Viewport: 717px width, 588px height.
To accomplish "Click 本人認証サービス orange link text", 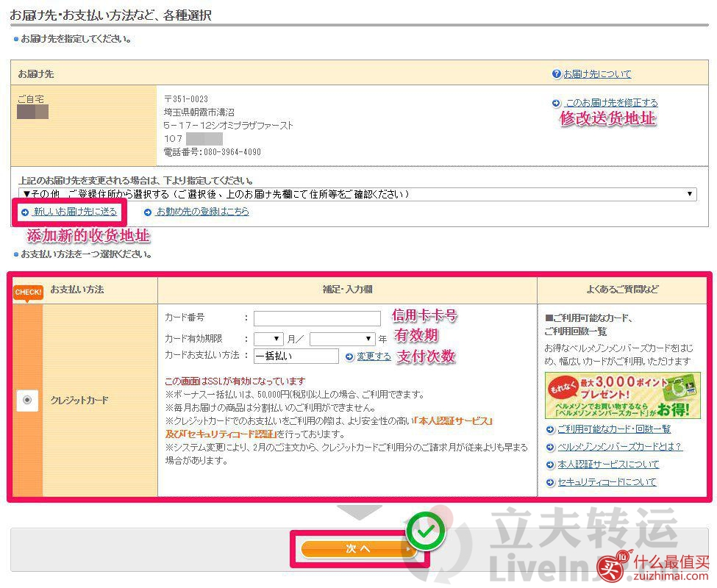I will [x=452, y=421].
